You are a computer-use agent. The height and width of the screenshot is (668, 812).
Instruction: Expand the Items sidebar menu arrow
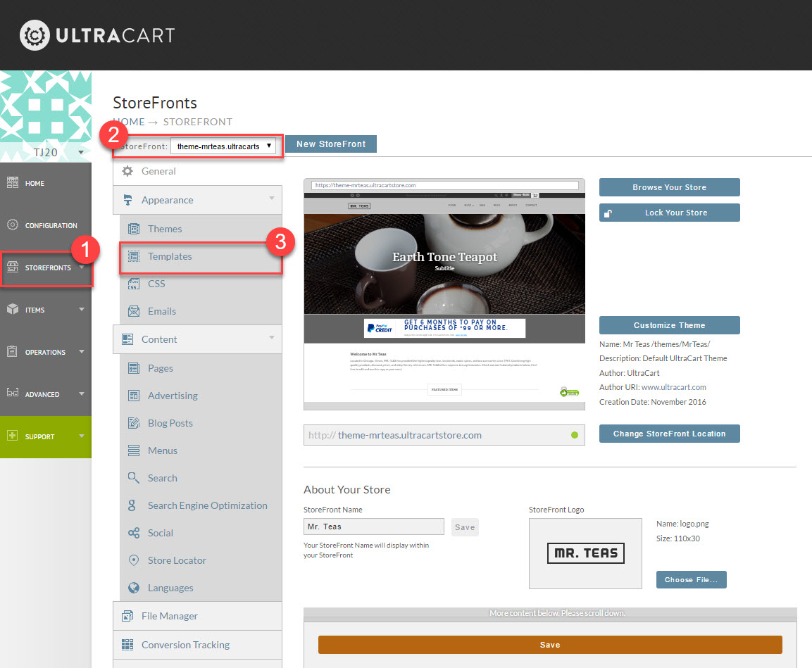pyautogui.click(x=81, y=310)
